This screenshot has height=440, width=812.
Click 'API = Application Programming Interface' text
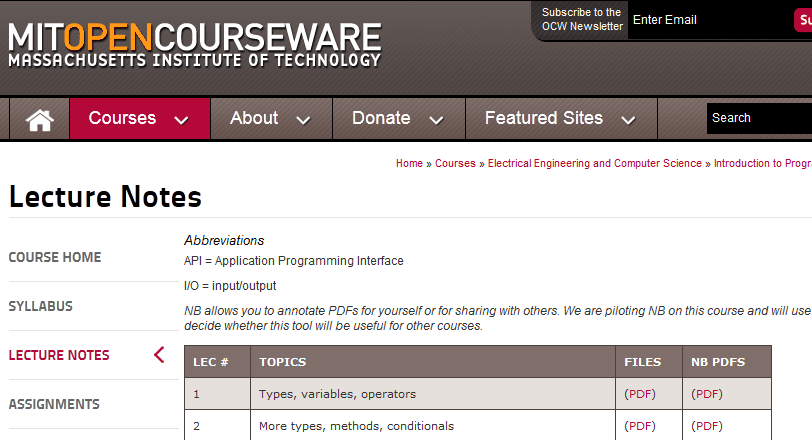294,260
